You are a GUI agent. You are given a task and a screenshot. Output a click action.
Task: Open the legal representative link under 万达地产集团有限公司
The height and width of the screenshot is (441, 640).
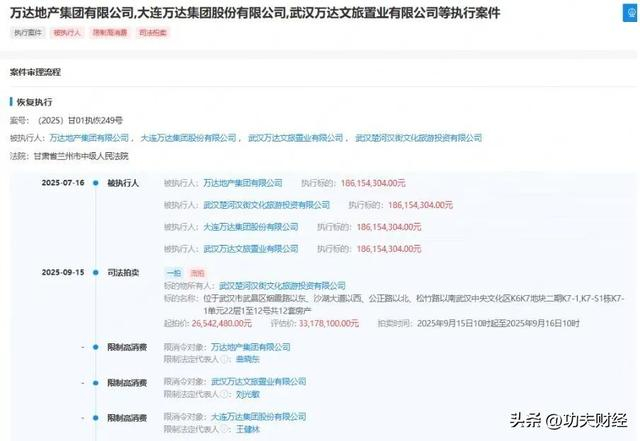(x=247, y=359)
